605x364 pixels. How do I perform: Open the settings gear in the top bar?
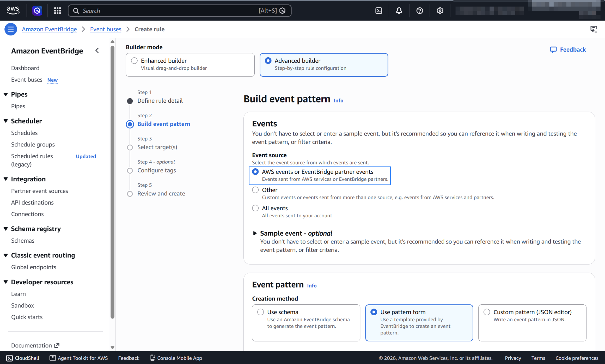(440, 11)
